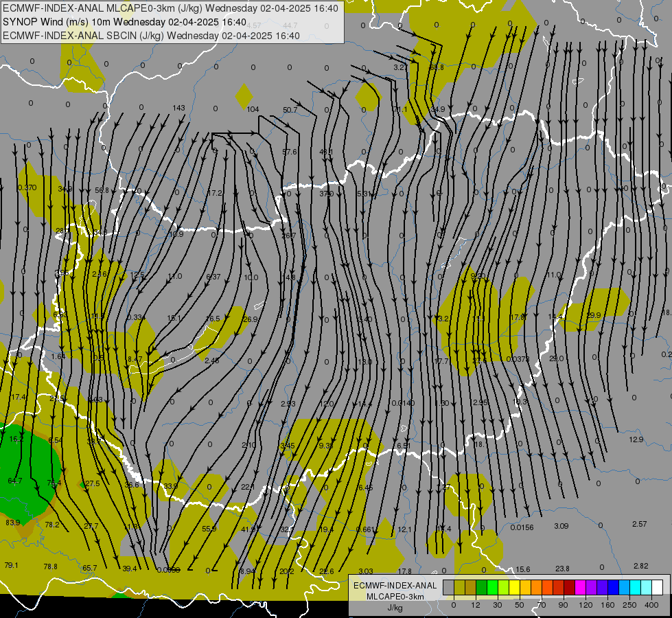Screen dimensions: 672x618
Task: Click the map value 143
Action: [x=178, y=108]
